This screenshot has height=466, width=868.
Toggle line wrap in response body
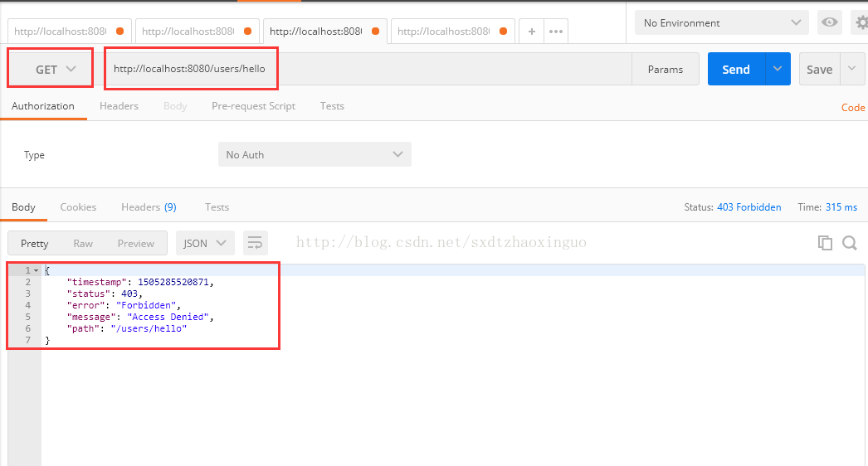click(x=256, y=243)
